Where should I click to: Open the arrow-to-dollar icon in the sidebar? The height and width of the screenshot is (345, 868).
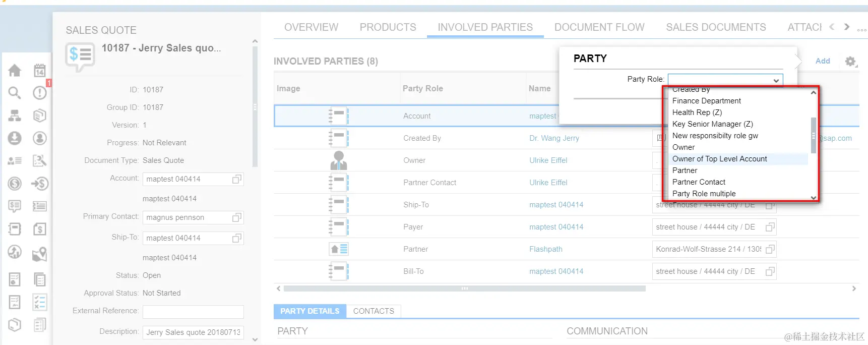point(40,184)
